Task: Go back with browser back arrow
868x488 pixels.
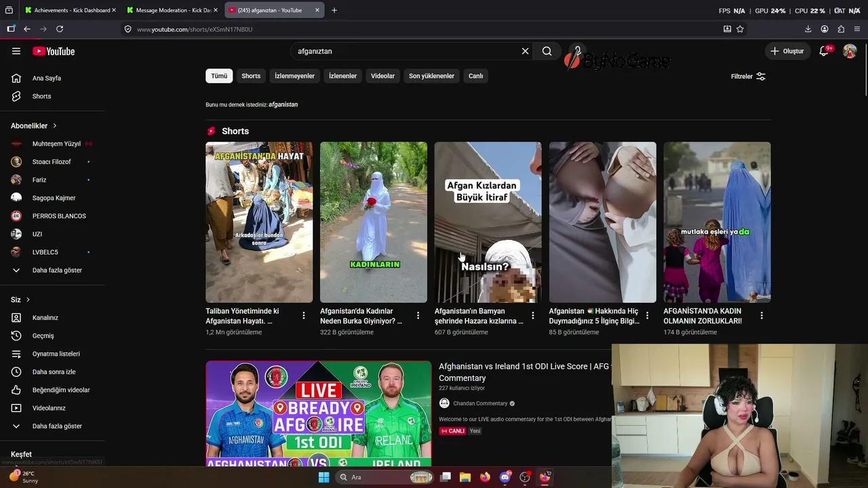Action: pyautogui.click(x=27, y=29)
